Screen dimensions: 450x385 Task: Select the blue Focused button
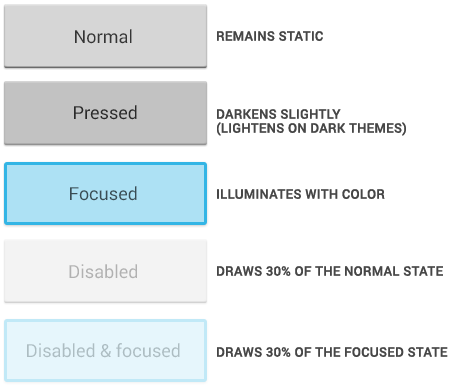[x=105, y=194]
